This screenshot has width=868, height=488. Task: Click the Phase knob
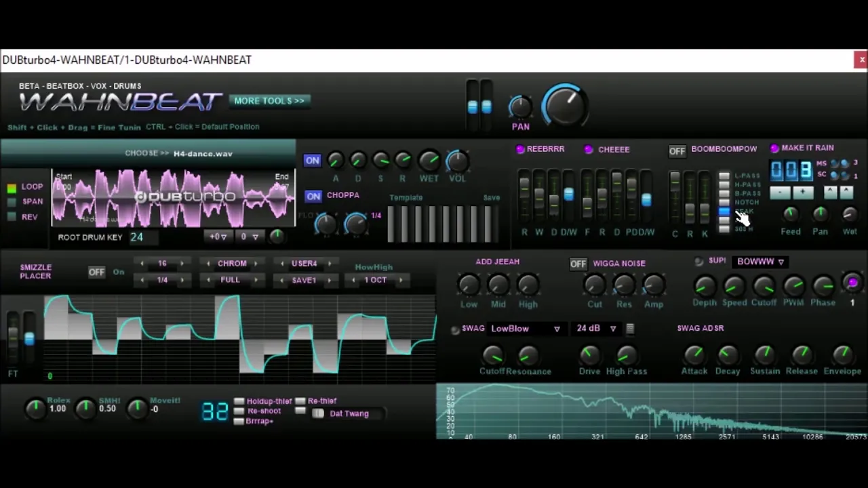click(823, 286)
